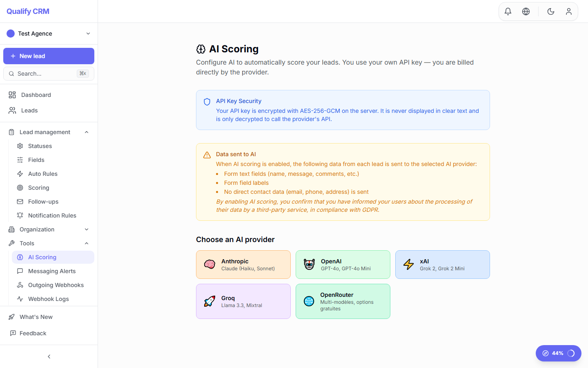Choose the Anthropic provider card

[243, 265]
